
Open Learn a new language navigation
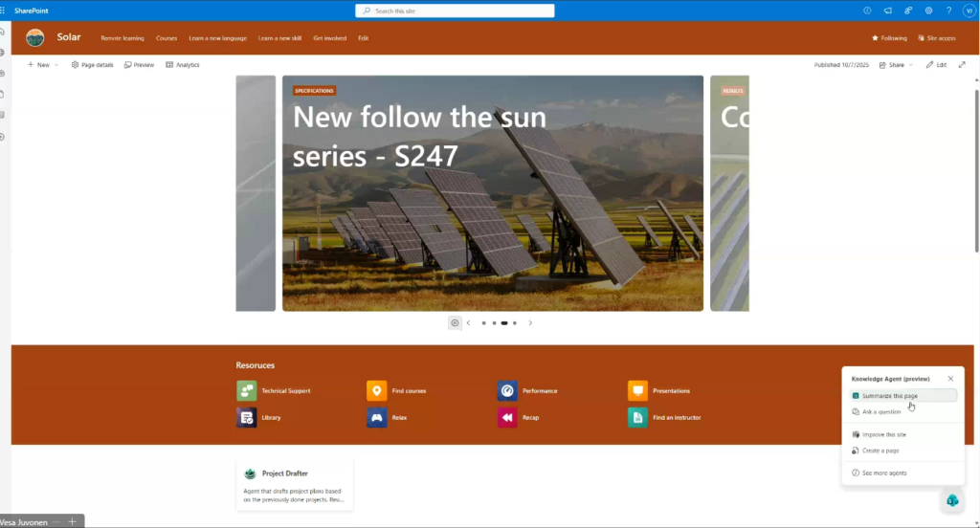(x=217, y=38)
